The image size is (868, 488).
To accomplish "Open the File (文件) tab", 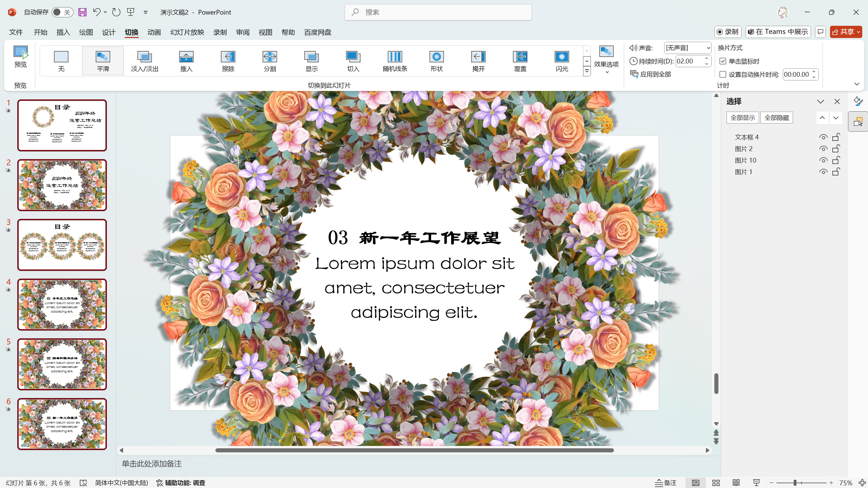I will pyautogui.click(x=16, y=32).
